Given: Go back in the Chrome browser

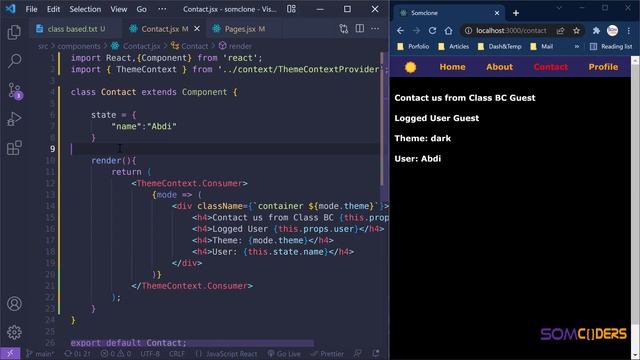Looking at the screenshot, I should pos(400,31).
